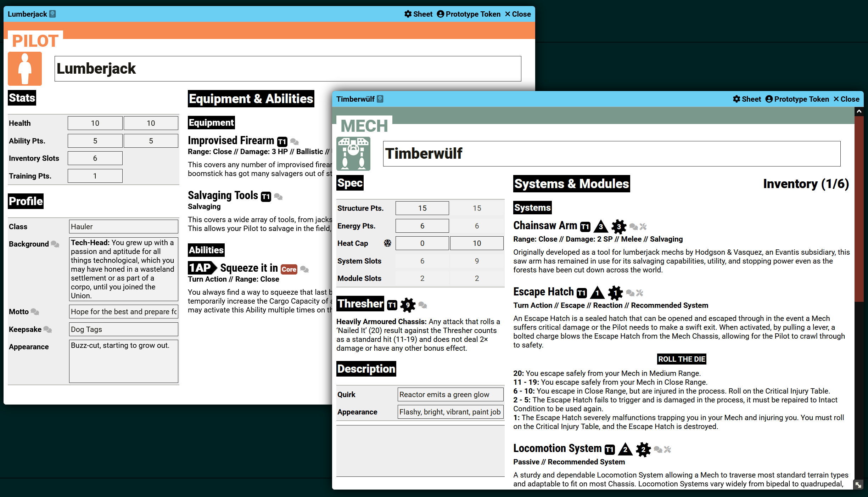
Task: Edit the Timberwülf mech name field
Action: [612, 154]
